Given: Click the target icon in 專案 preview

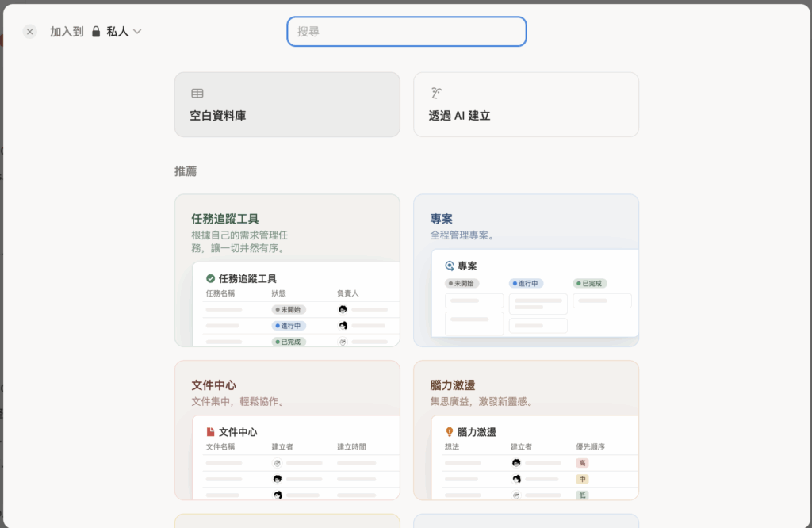Looking at the screenshot, I should [450, 266].
